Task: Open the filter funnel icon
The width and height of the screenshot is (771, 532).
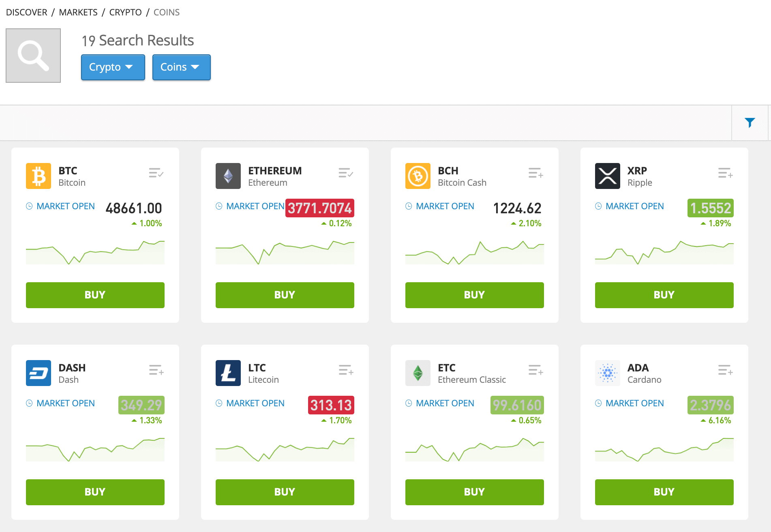Action: (x=750, y=122)
